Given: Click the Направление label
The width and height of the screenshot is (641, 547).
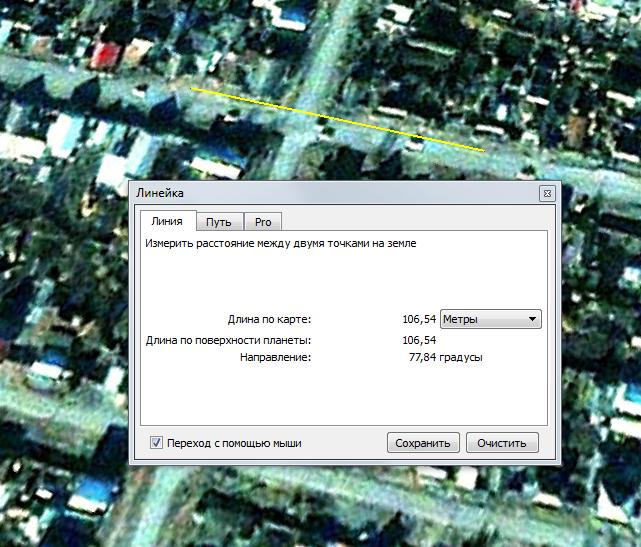Looking at the screenshot, I should point(275,357).
